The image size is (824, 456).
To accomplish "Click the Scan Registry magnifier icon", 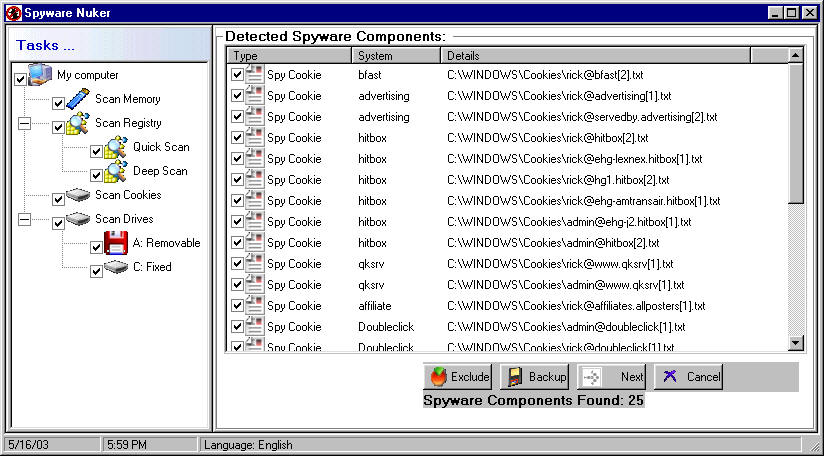I will pos(78,123).
